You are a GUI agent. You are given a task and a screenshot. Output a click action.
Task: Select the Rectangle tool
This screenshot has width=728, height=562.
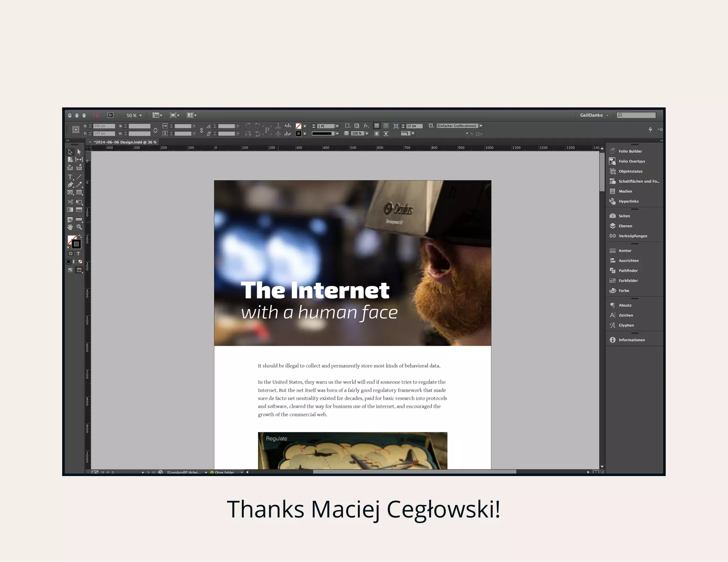(x=79, y=193)
